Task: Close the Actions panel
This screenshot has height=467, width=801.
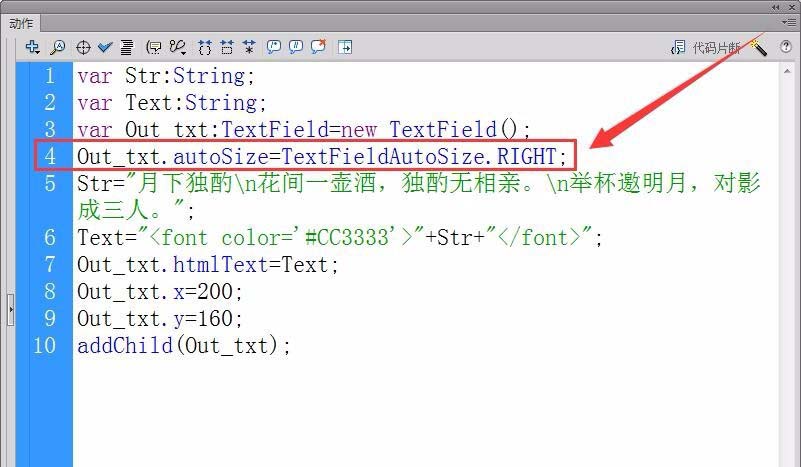Action: point(792,7)
